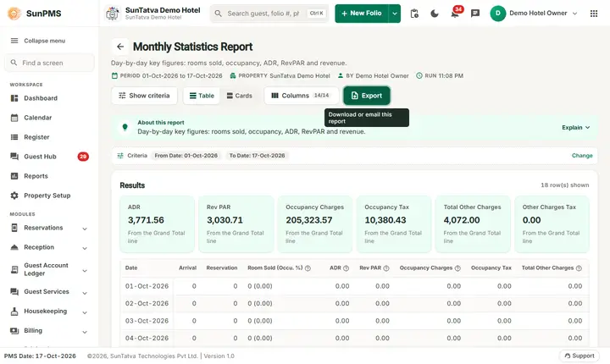Click the Total Other Charges help icon
The width and height of the screenshot is (610, 364).
pos(579,268)
